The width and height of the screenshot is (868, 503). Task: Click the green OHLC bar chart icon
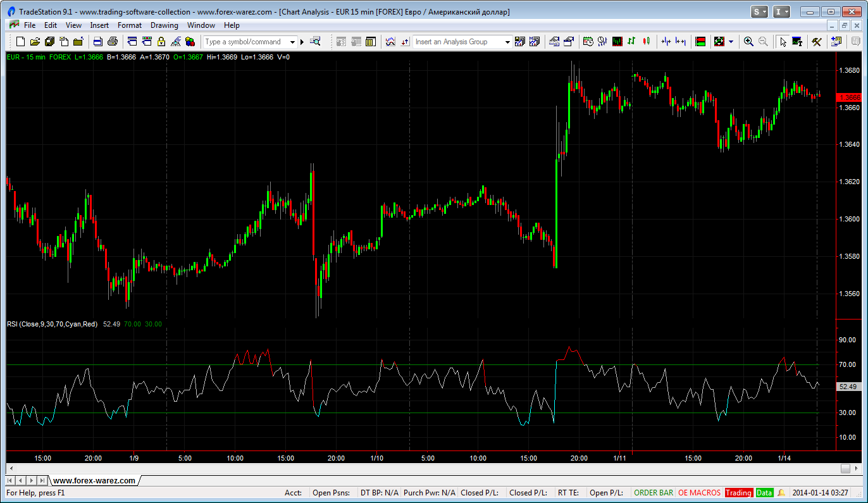coord(631,42)
